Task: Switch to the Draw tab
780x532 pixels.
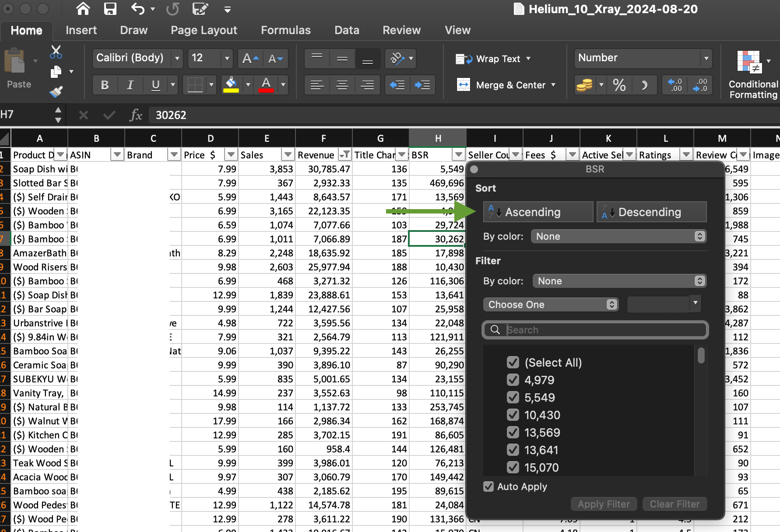Action: point(134,30)
